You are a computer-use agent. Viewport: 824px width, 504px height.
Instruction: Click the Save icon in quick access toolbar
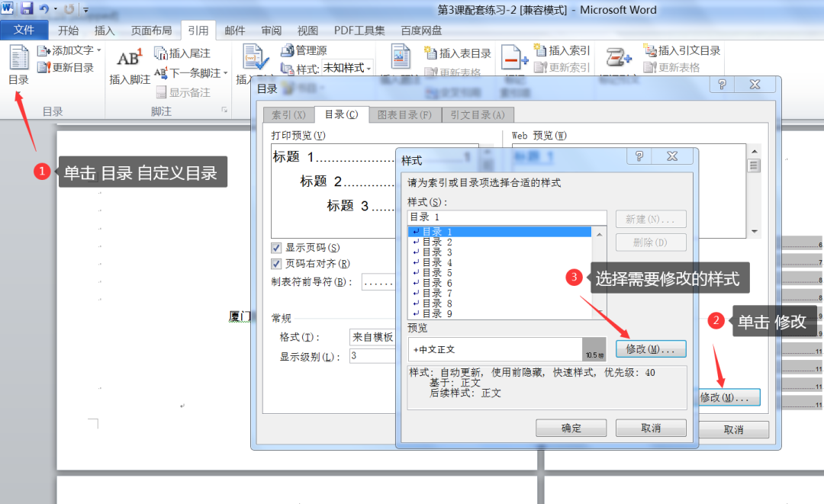click(x=26, y=8)
